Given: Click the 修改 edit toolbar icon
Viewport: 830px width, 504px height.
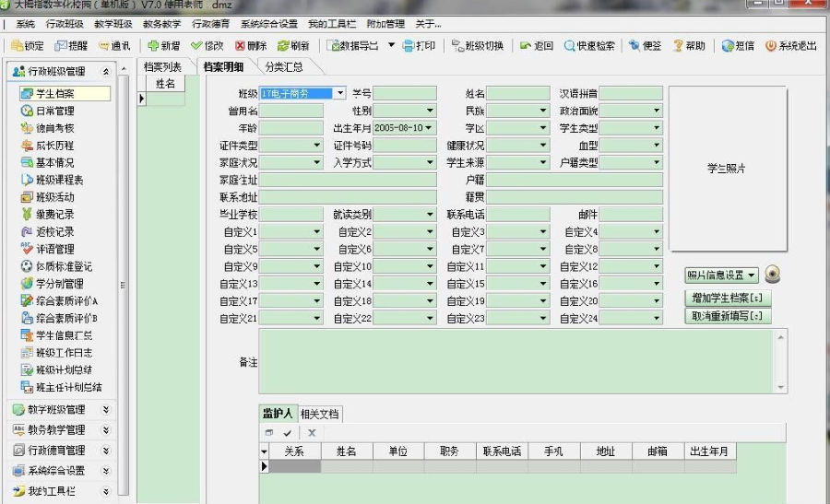Looking at the screenshot, I should (197, 46).
